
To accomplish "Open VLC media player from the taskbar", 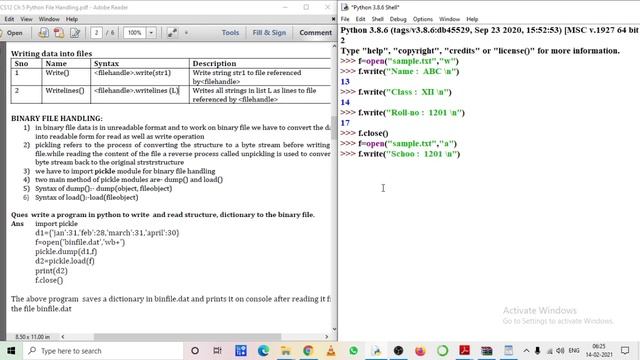I will (x=331, y=351).
